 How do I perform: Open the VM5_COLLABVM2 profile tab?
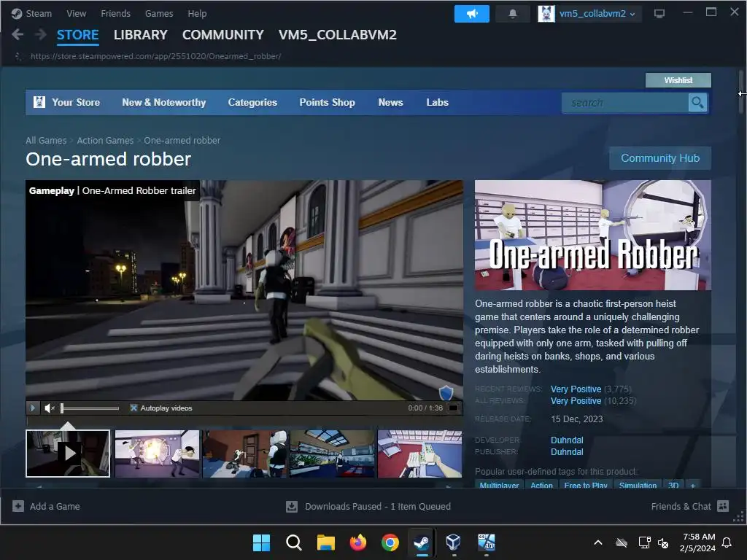click(337, 35)
